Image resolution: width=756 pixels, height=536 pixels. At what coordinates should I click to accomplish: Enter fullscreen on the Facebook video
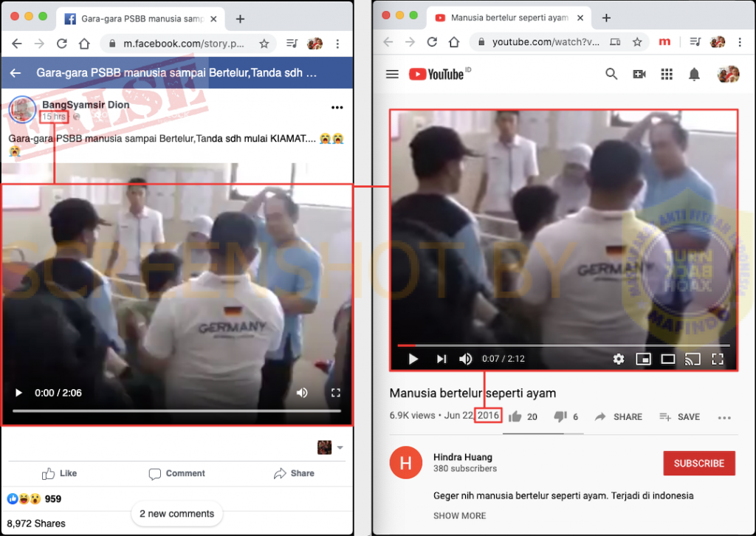pyautogui.click(x=336, y=393)
